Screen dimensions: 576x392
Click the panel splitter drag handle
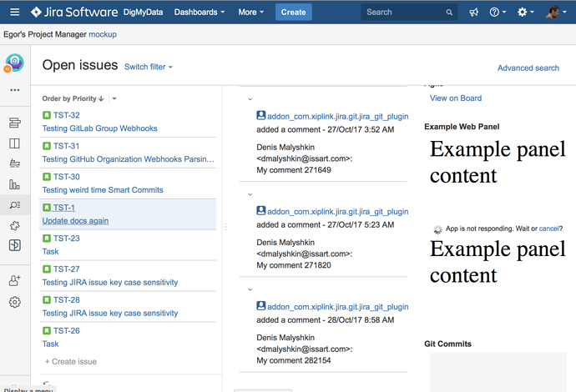[225, 227]
